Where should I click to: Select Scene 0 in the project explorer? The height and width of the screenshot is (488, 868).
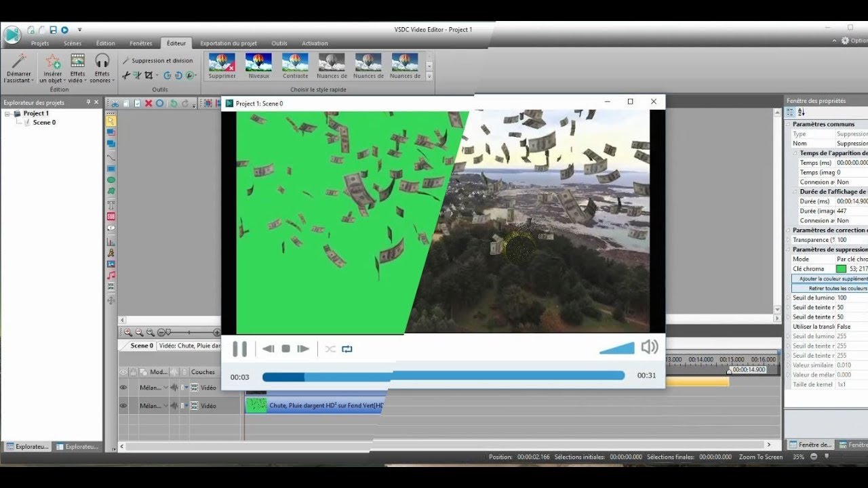44,123
